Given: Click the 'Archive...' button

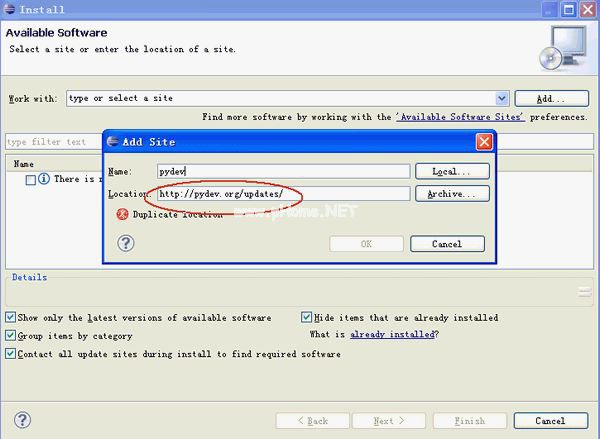Looking at the screenshot, I should [452, 194].
